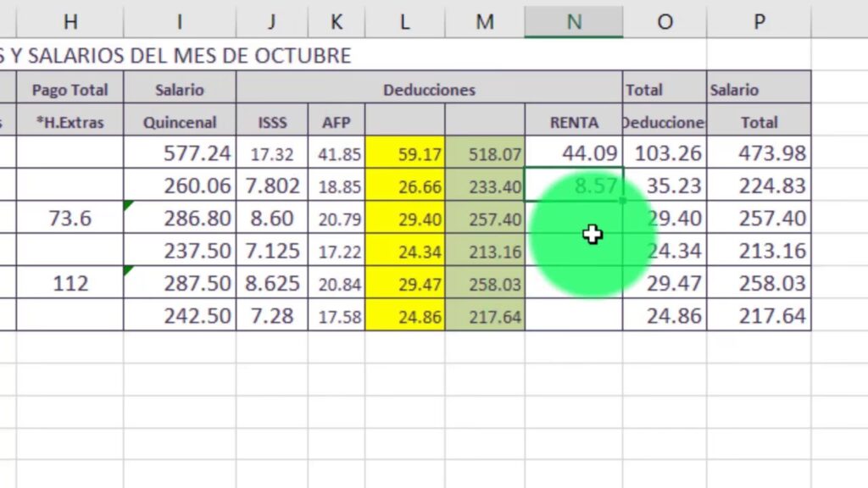This screenshot has width=868, height=488.
Task: Click column L header letter
Action: 404,23
